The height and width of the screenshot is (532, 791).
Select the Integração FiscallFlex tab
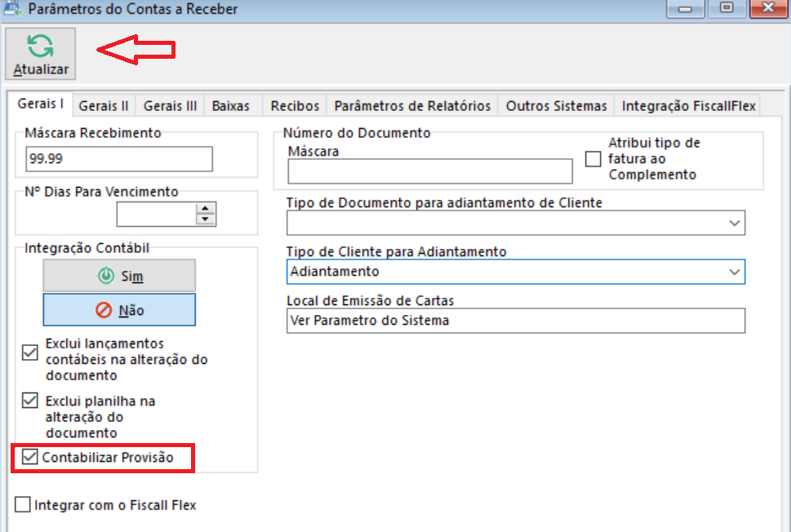tap(688, 106)
